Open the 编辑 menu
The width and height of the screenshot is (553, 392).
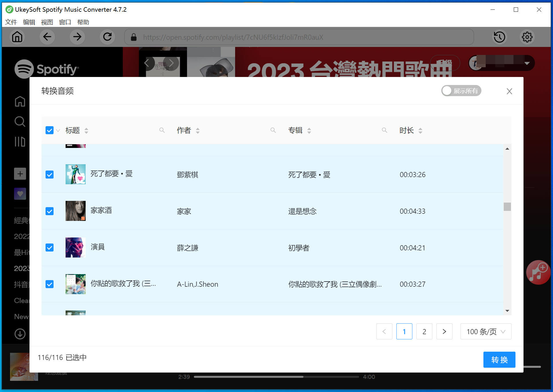click(x=29, y=22)
